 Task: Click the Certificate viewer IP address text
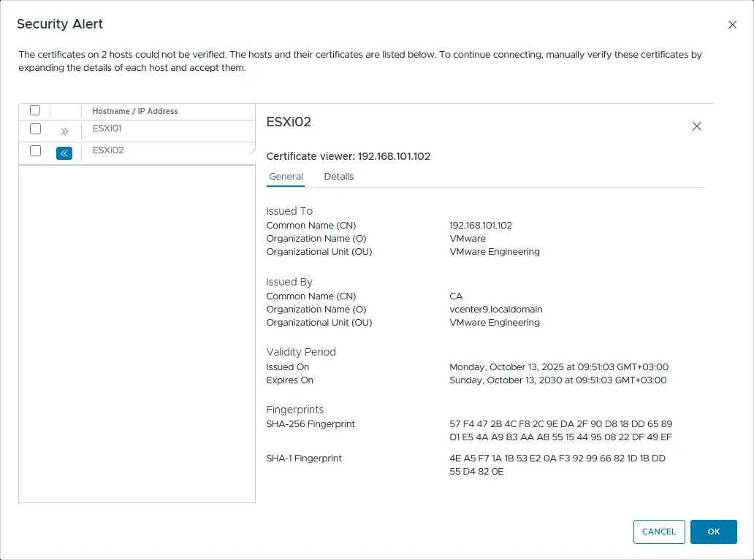click(x=349, y=156)
